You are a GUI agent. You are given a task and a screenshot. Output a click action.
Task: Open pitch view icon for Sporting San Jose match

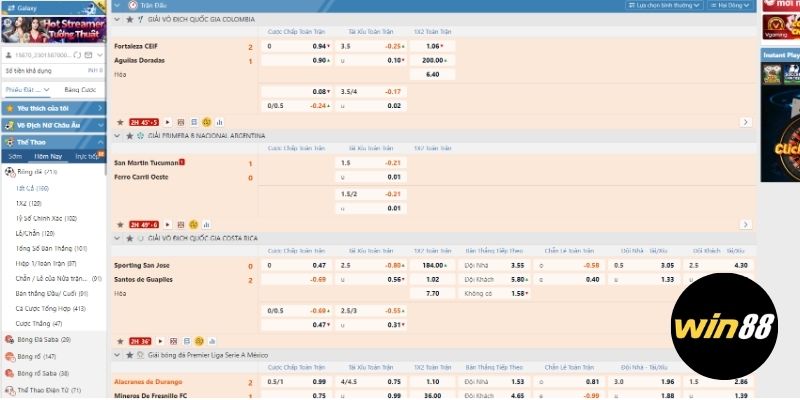pyautogui.click(x=173, y=341)
